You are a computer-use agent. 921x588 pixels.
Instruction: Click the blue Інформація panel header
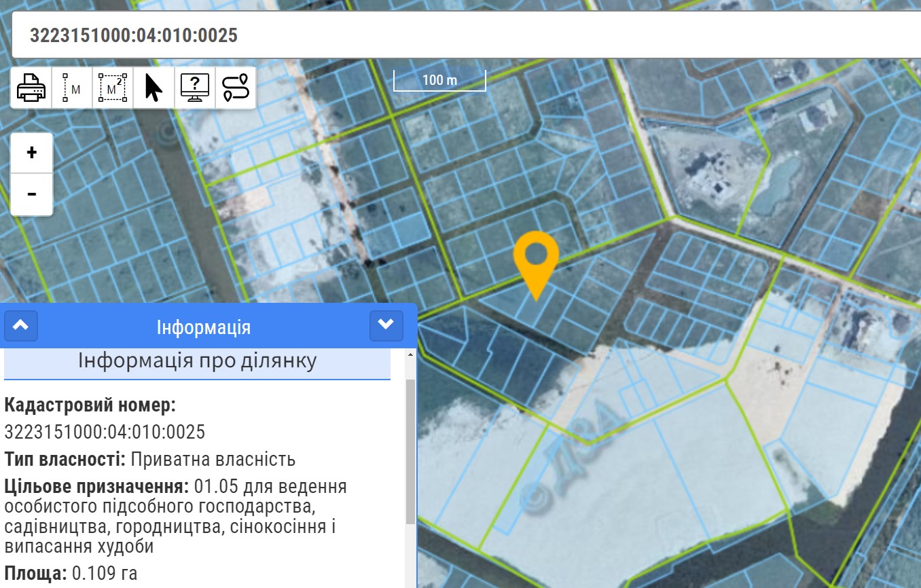[x=204, y=327]
